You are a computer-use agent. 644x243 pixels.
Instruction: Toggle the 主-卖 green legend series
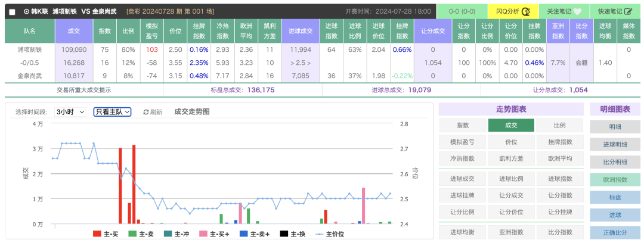click(x=132, y=234)
